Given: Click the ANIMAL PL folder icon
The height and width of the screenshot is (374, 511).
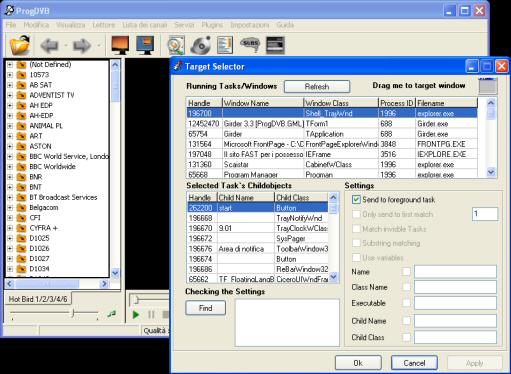Looking at the screenshot, I should pos(21,126).
